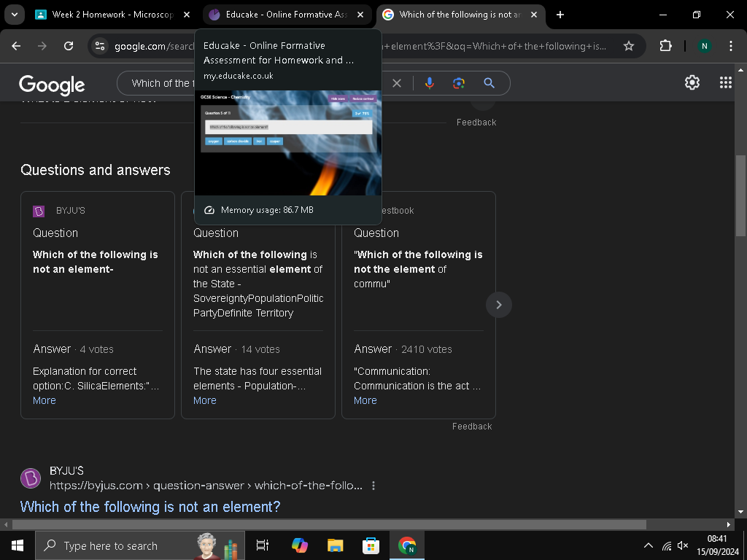
Task: Click the horizontal scrollbar at page bottom
Action: [x=329, y=525]
